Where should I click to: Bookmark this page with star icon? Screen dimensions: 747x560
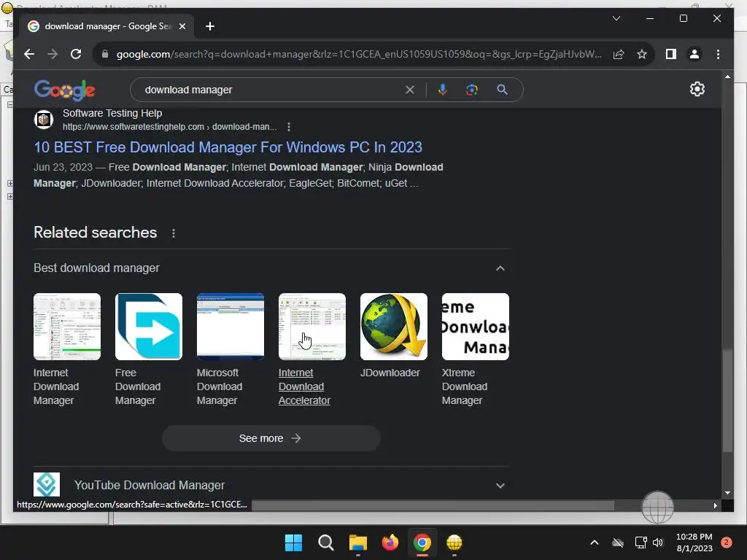[x=642, y=54]
